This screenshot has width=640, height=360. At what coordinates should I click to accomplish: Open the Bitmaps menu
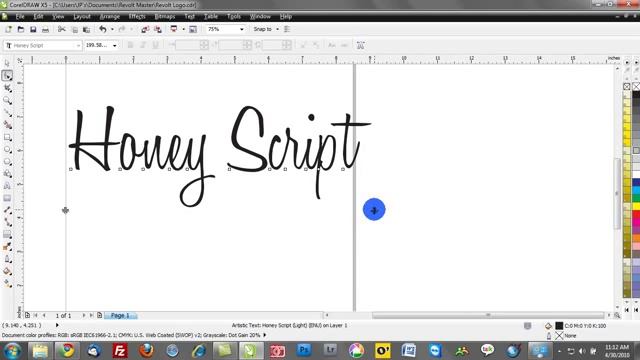165,17
